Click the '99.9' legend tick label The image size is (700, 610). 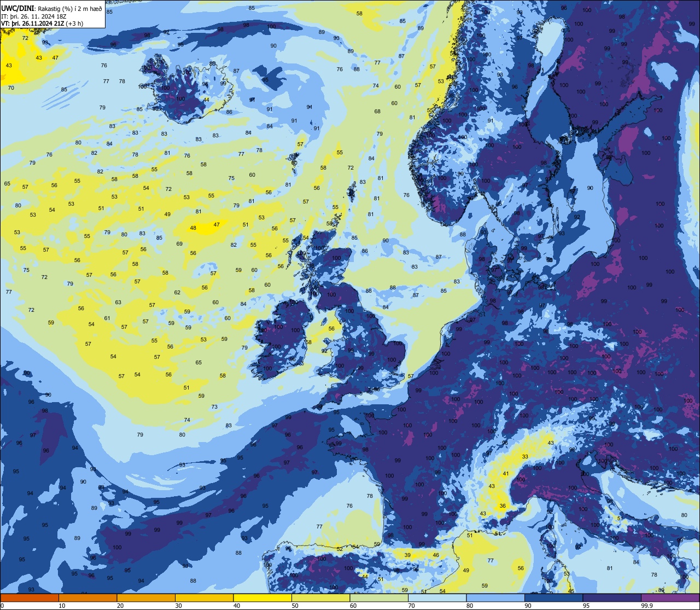[x=647, y=606]
